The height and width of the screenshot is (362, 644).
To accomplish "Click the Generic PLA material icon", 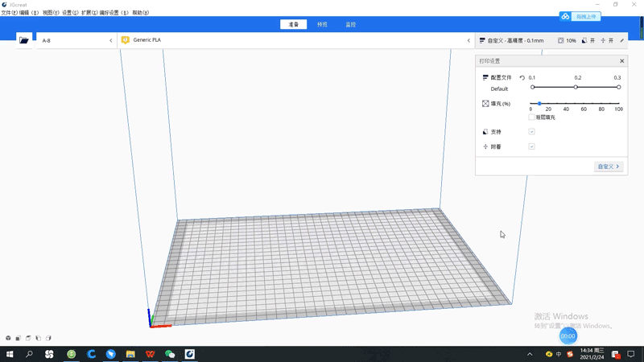I will click(x=125, y=40).
